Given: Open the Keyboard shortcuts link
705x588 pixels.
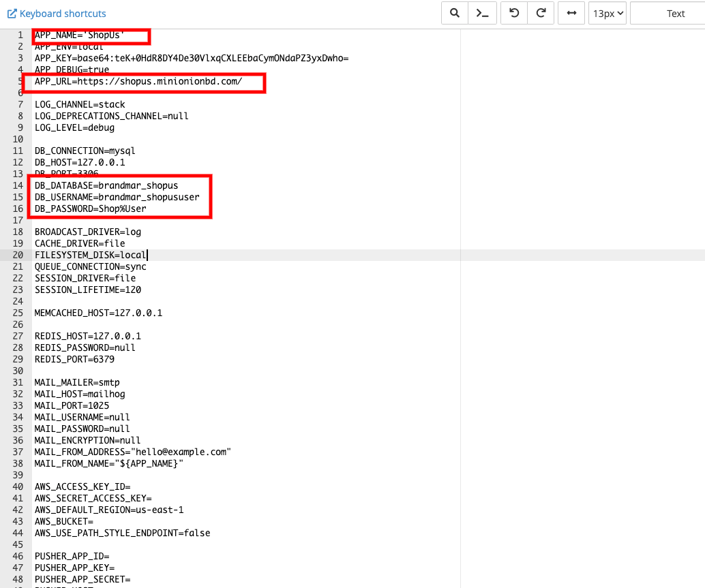Looking at the screenshot, I should pyautogui.click(x=57, y=14).
